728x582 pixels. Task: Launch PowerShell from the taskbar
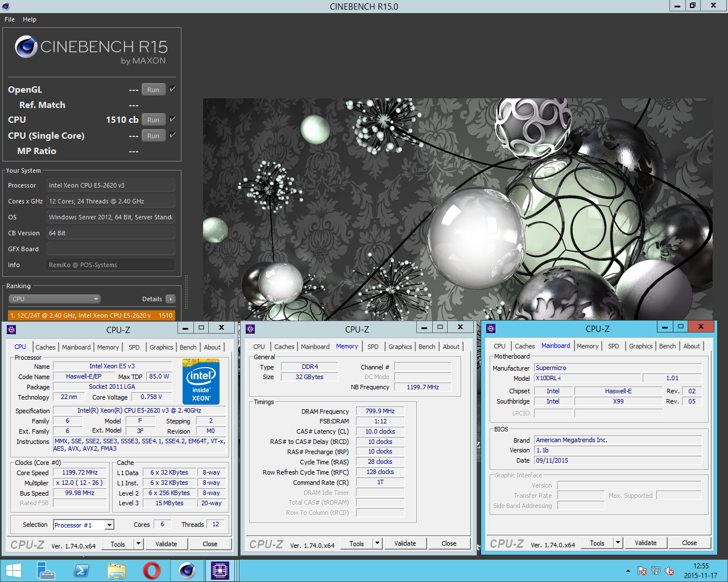(81, 571)
